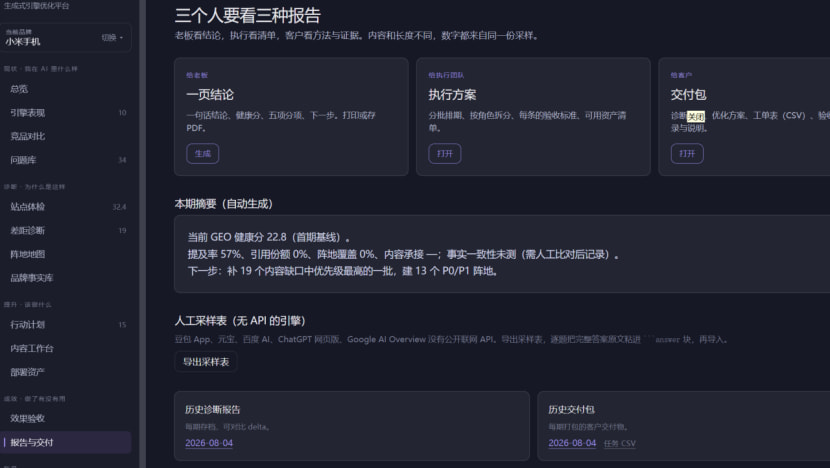Open the 2026-08-04 link under 历史诊断报告
The height and width of the screenshot is (468, 830).
click(209, 443)
